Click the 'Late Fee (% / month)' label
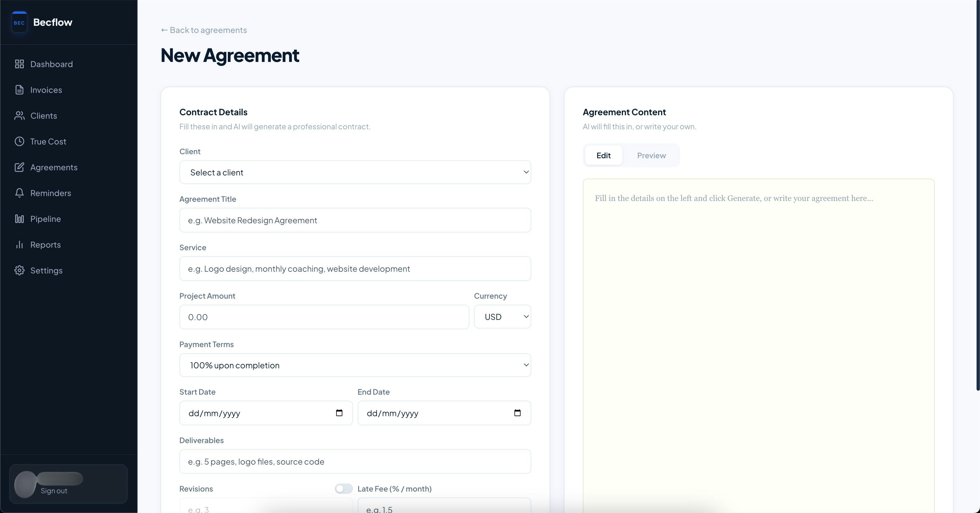 395,489
